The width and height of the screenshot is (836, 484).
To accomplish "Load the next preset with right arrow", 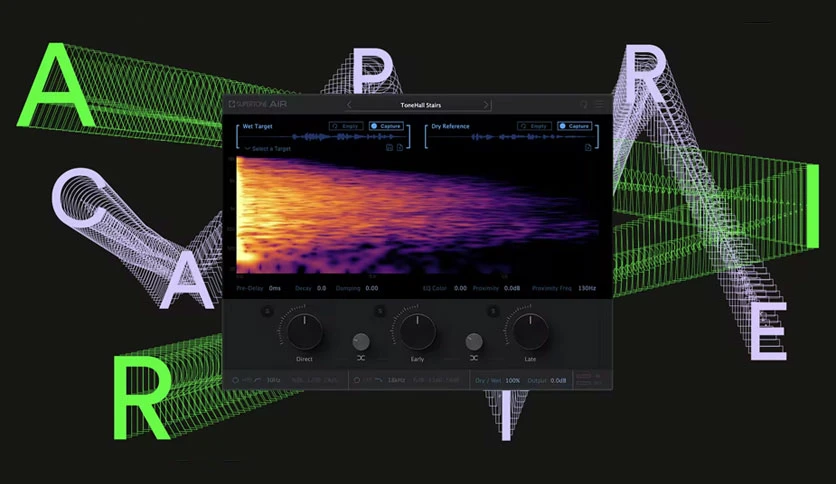I will [x=486, y=105].
